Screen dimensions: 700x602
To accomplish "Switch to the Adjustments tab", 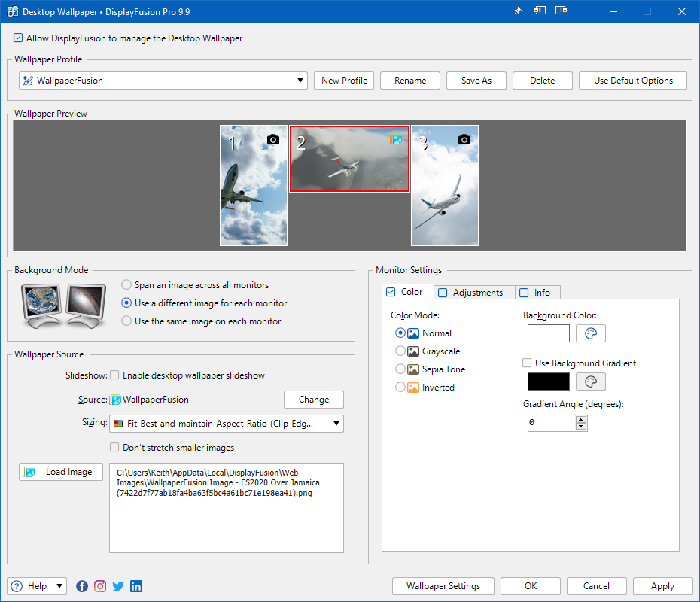I will 474,293.
